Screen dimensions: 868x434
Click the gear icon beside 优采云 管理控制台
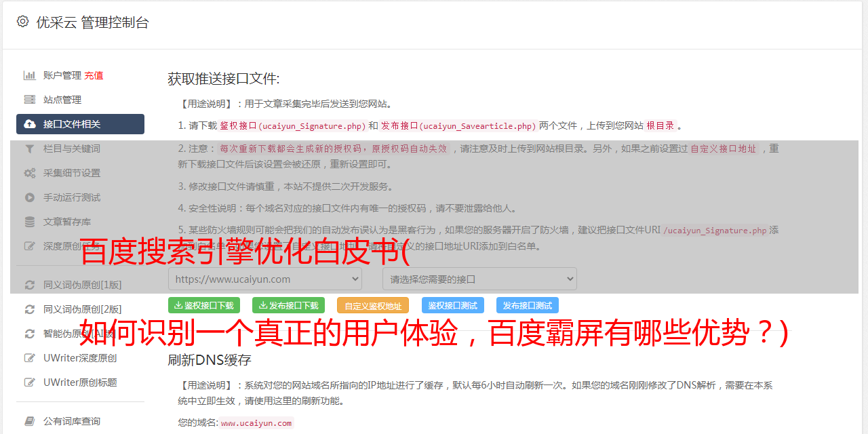click(x=22, y=22)
